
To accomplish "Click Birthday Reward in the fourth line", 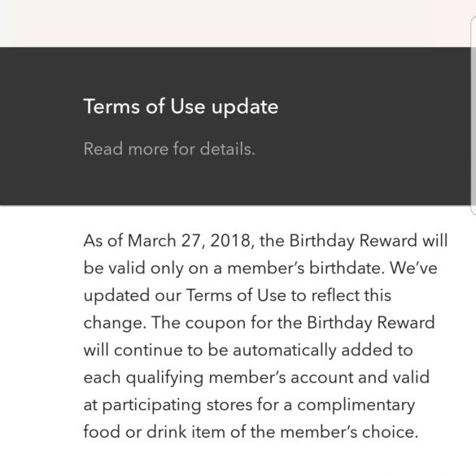I will click(x=371, y=323).
